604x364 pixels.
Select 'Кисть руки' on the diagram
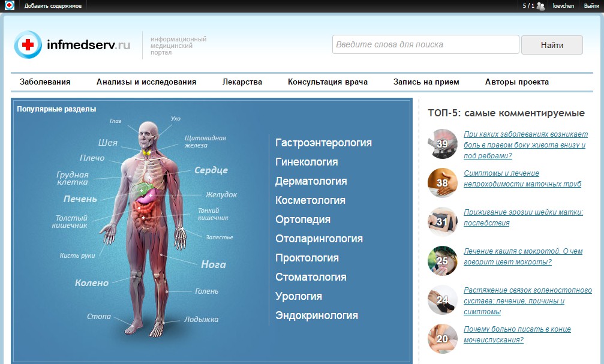77,255
